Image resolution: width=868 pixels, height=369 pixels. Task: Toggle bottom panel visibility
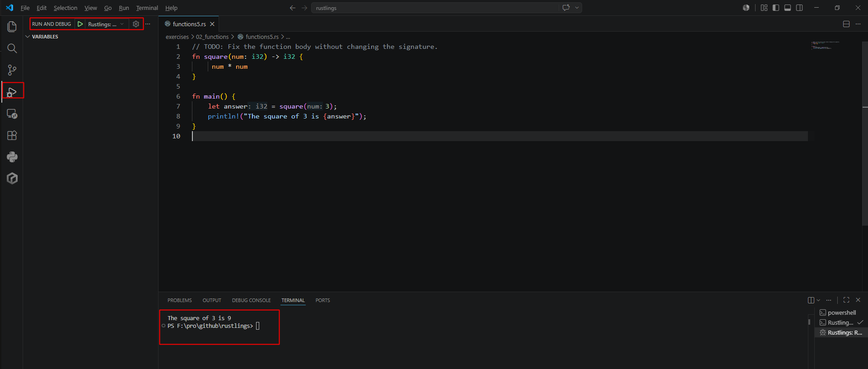click(x=788, y=8)
